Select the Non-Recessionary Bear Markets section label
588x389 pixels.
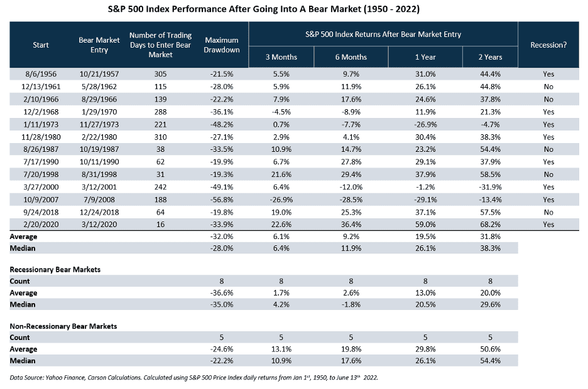(63, 326)
